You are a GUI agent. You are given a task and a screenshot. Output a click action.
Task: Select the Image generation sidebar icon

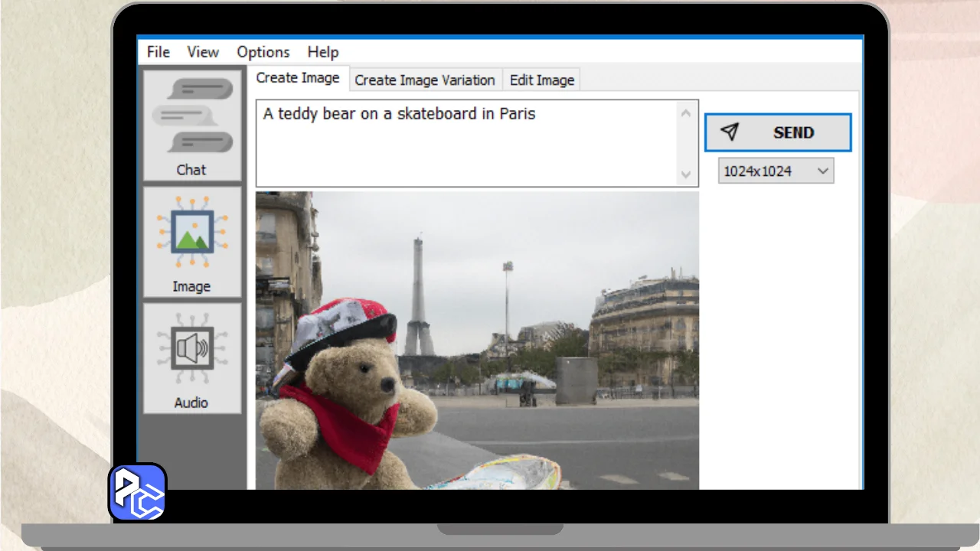[x=191, y=243]
